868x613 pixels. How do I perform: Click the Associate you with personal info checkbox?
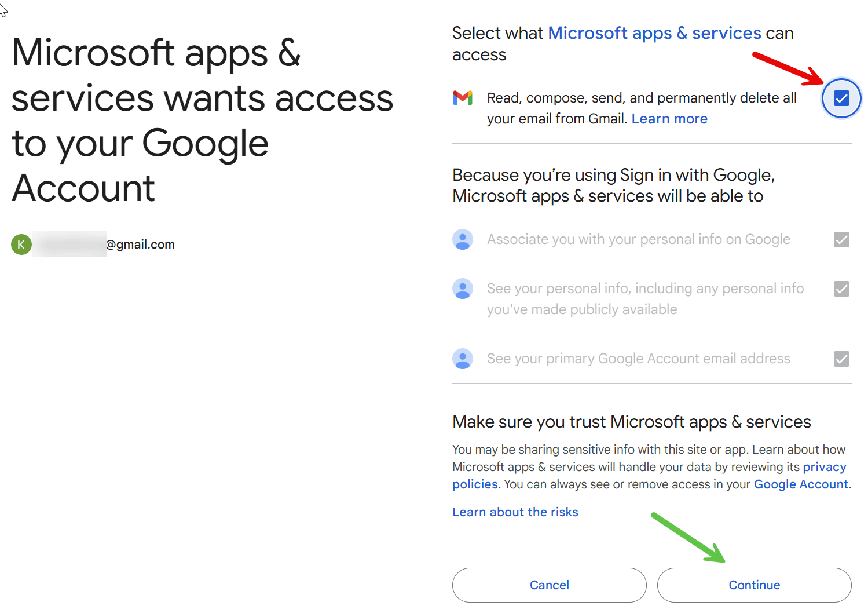pos(841,239)
